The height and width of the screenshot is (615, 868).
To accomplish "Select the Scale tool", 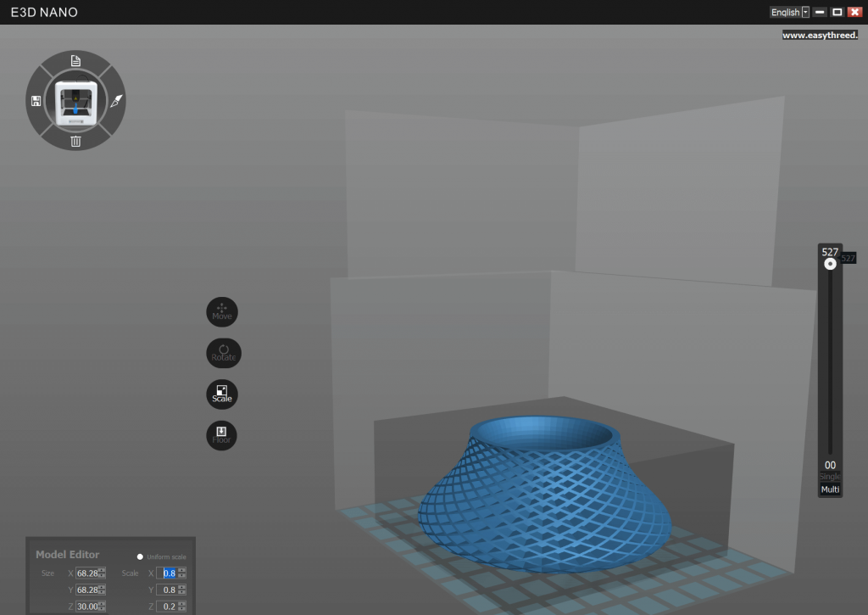I will (221, 394).
